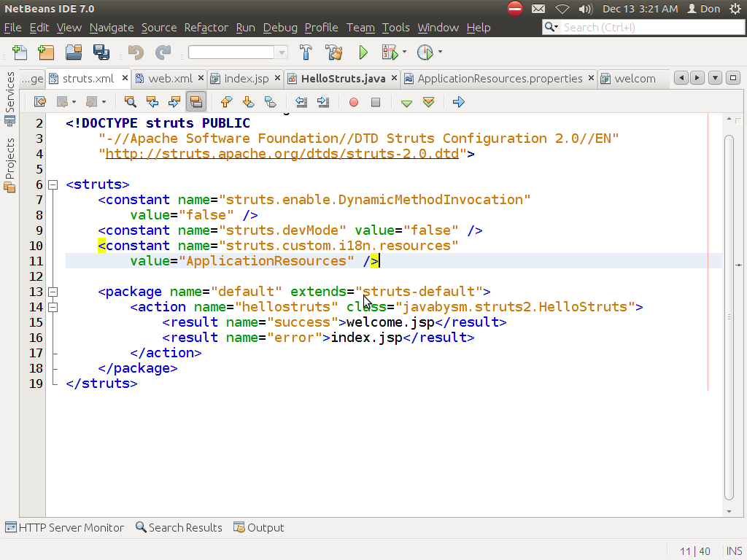
Task: Clean and build with hammer-broom icon
Action: click(x=334, y=52)
